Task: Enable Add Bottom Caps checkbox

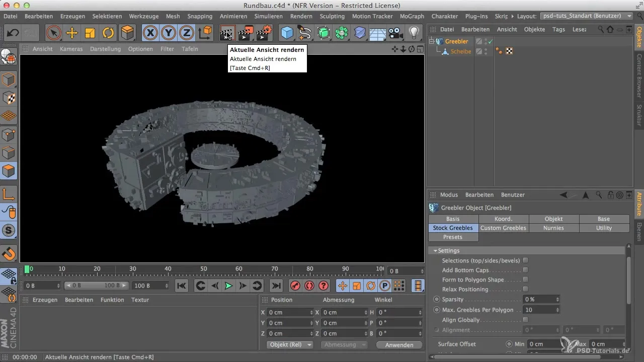Action: pos(525,270)
